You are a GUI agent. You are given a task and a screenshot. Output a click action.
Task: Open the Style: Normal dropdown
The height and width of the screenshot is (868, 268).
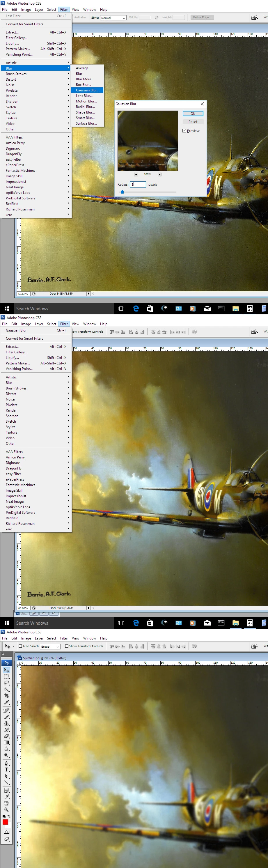(x=113, y=17)
